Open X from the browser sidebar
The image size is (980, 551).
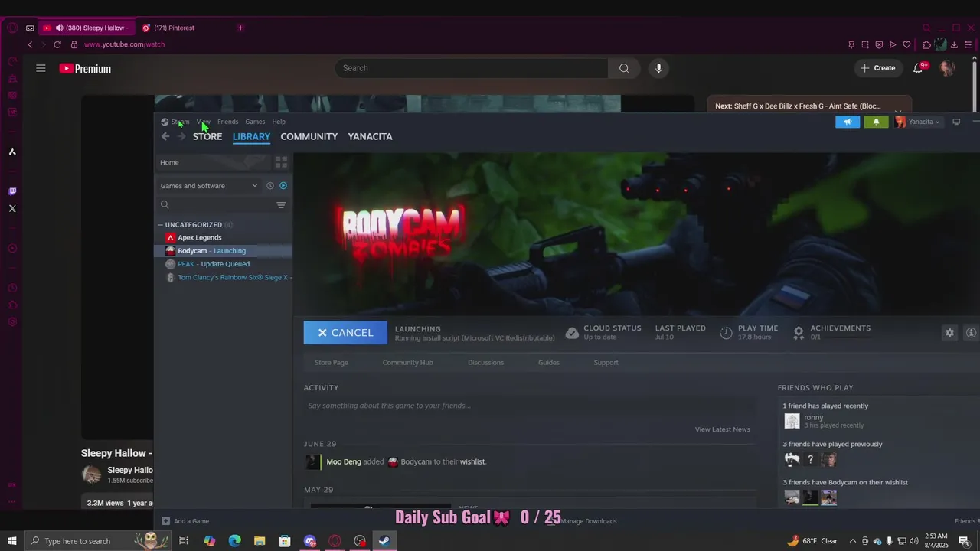pos(12,208)
